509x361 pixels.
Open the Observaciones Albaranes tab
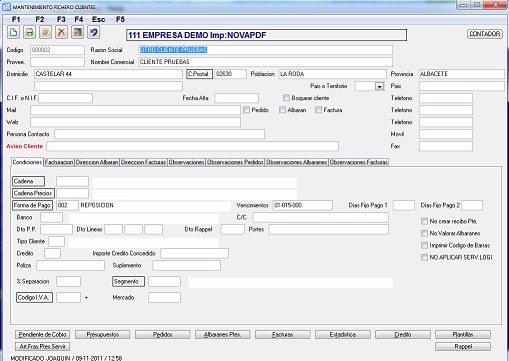tap(297, 162)
